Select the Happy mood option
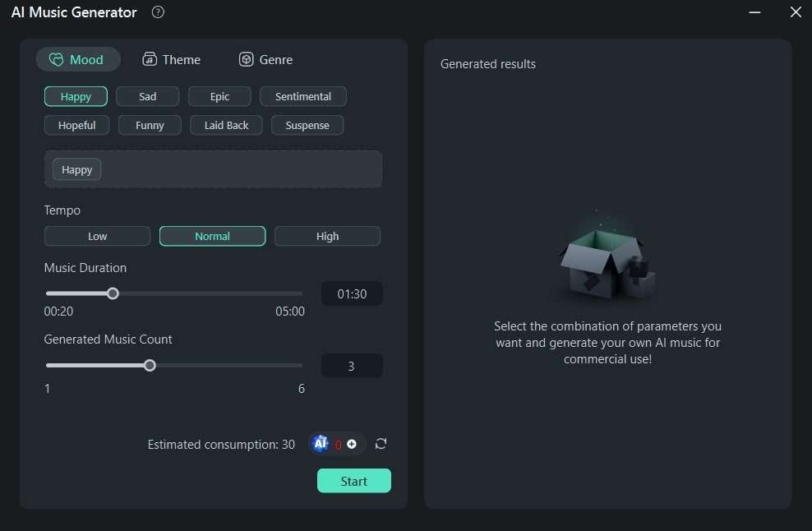 (x=76, y=96)
